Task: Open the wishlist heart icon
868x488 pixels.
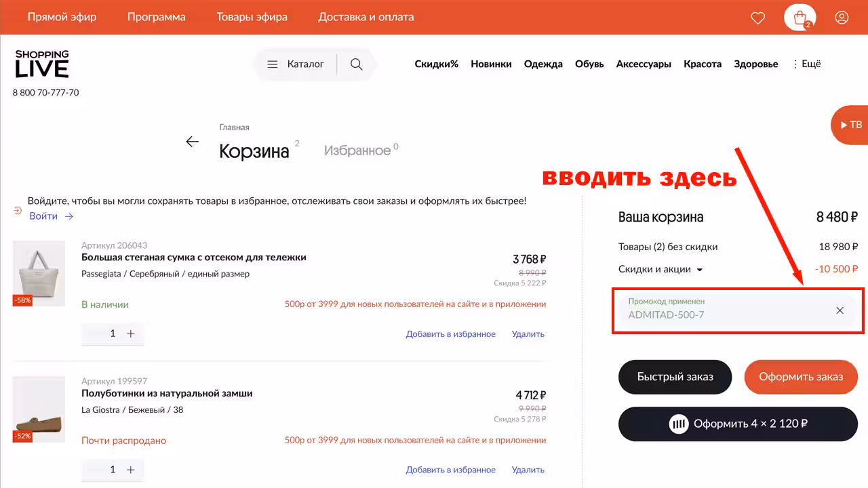Action: point(758,18)
